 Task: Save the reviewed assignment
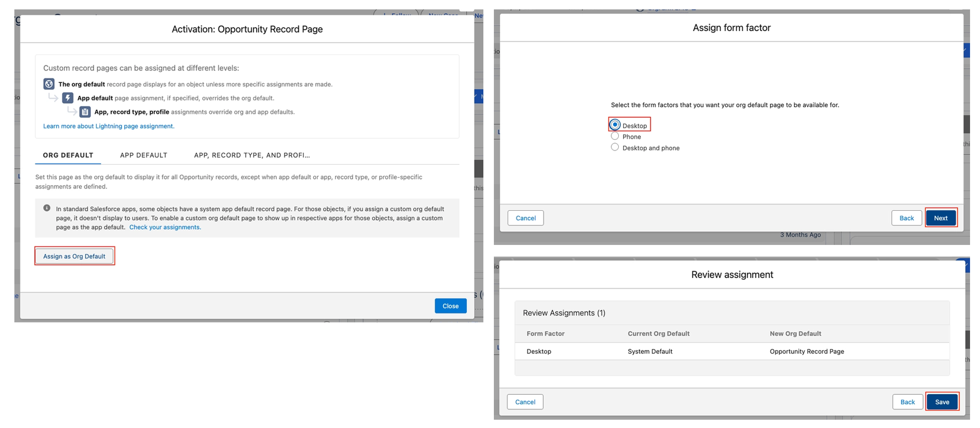point(942,402)
